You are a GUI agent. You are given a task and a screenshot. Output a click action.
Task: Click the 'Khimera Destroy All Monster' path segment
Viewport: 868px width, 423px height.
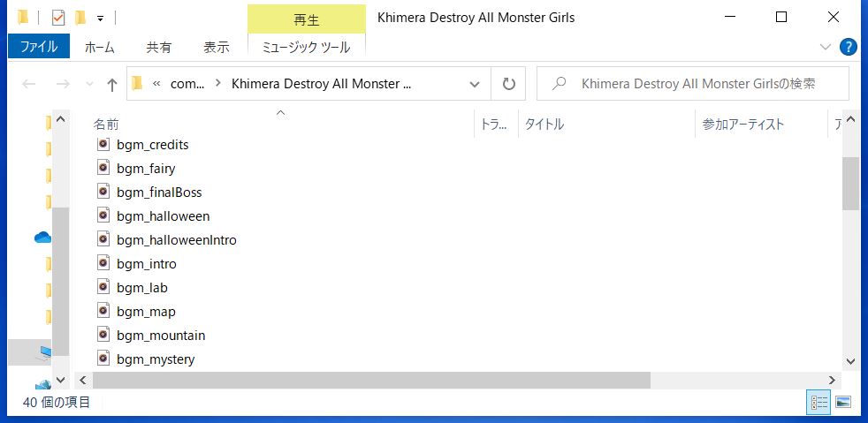pos(322,84)
